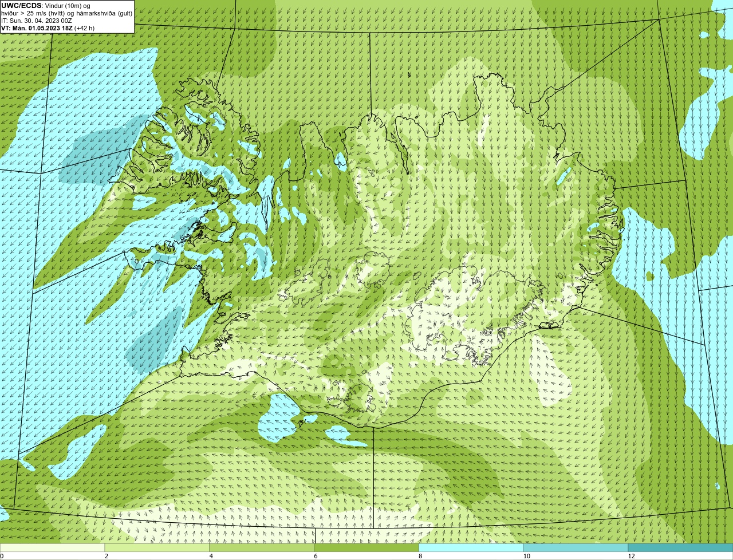Click the 10–12 m/s cyan legend swatch
The height and width of the screenshot is (560, 733).
(x=576, y=547)
